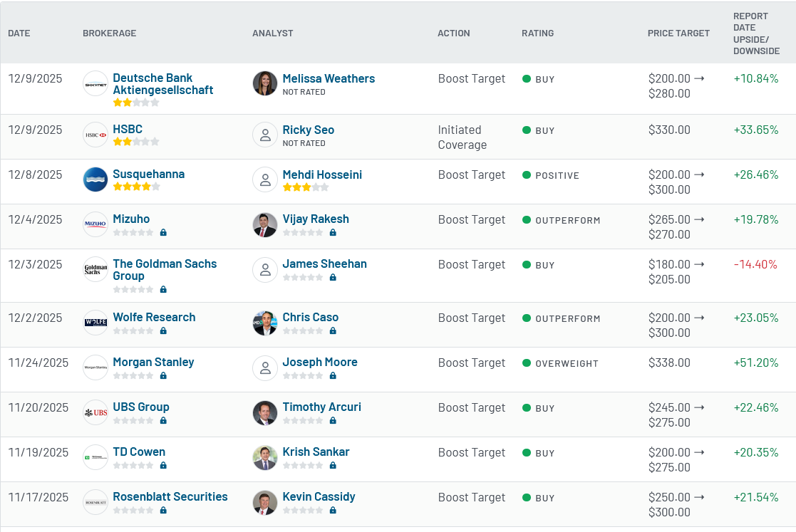View analyst Timothy Arcuri's profile link
Screen dimensions: 796x532
321,407
